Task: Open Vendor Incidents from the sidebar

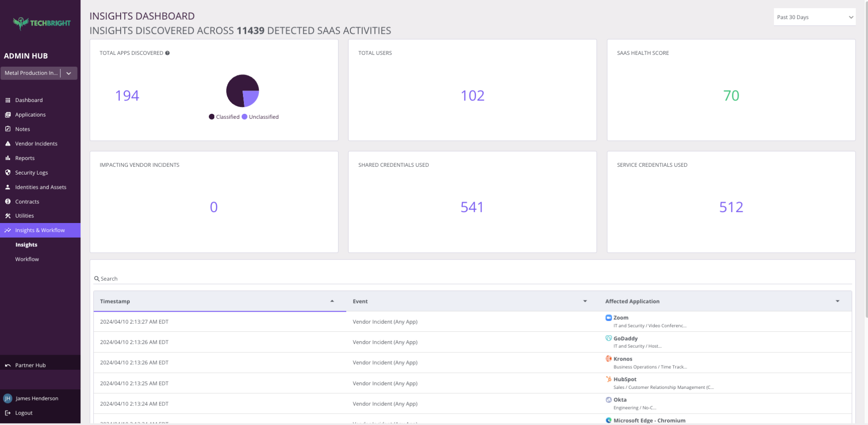Action: point(37,143)
